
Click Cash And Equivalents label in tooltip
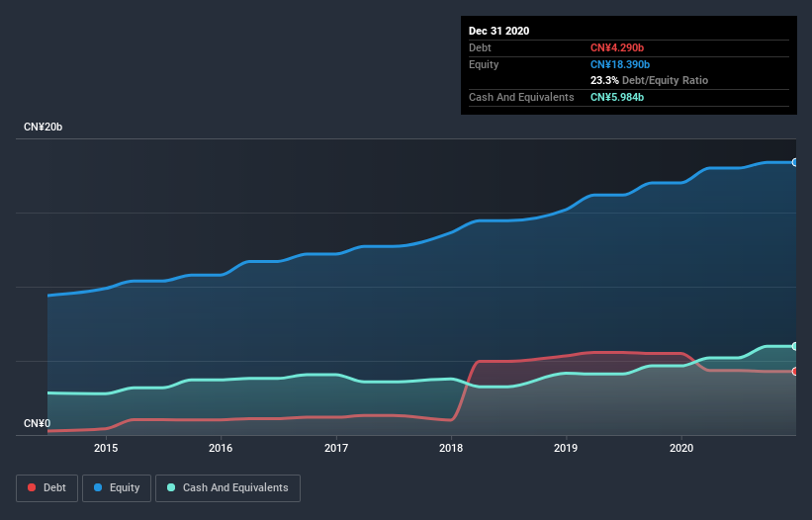(521, 97)
